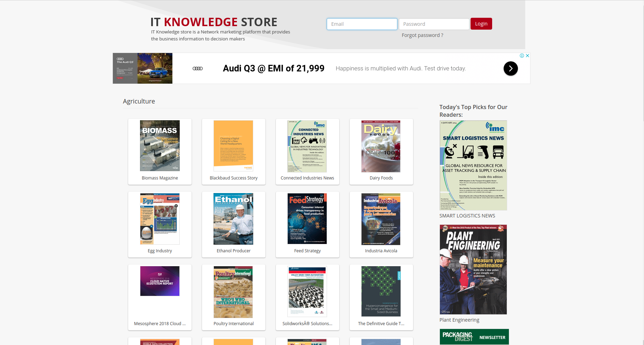
Task: Open the Poultry International magazine cover
Action: [x=233, y=292]
